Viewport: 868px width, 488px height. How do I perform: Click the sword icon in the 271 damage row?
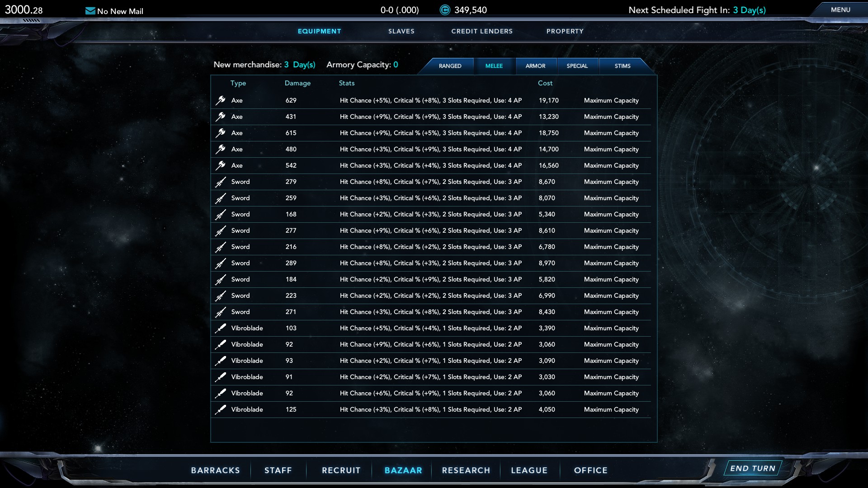pos(220,312)
